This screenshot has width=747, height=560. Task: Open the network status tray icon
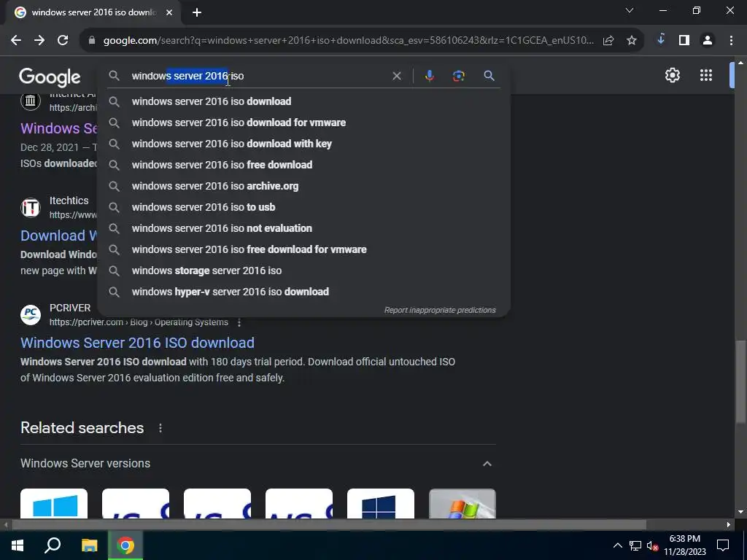point(635,545)
